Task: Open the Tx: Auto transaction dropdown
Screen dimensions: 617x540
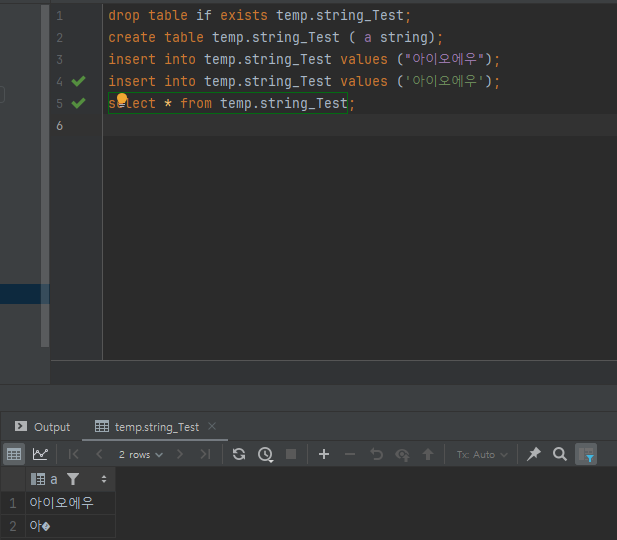Action: (482, 455)
